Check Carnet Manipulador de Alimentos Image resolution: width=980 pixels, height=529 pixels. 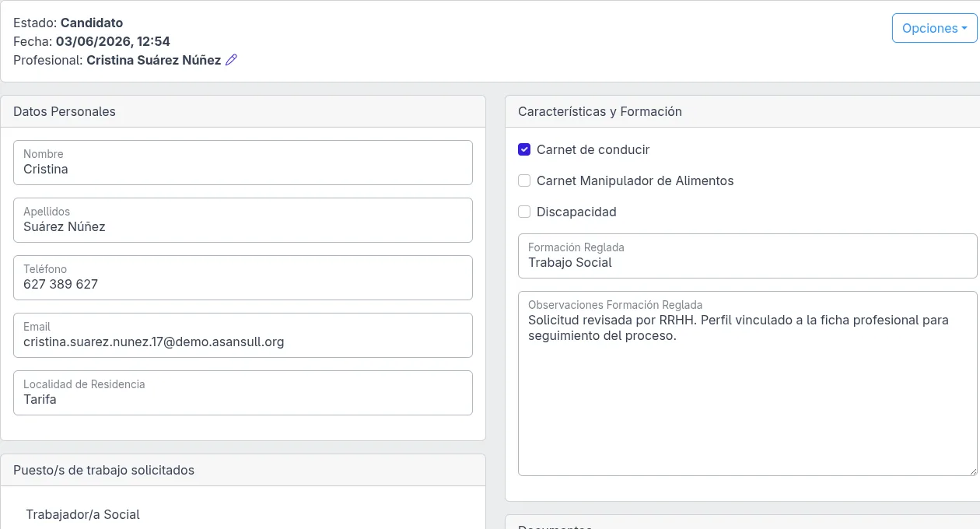tap(524, 180)
